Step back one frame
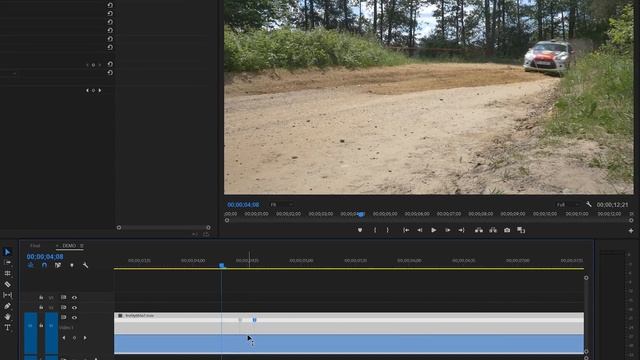Image resolution: width=640 pixels, height=360 pixels. pos(420,230)
